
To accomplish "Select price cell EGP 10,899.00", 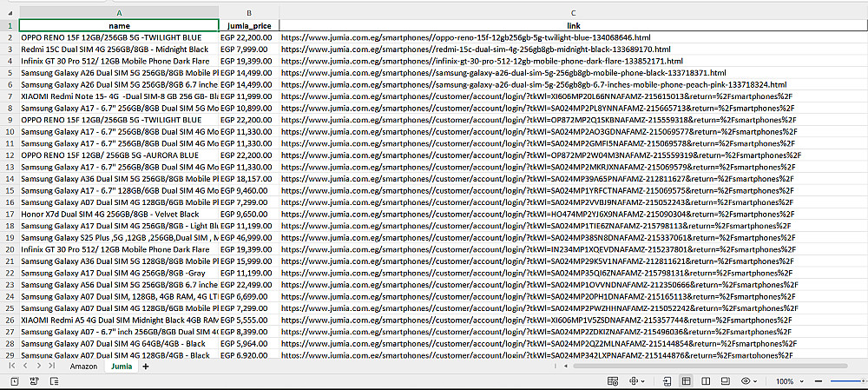I will pos(249,108).
